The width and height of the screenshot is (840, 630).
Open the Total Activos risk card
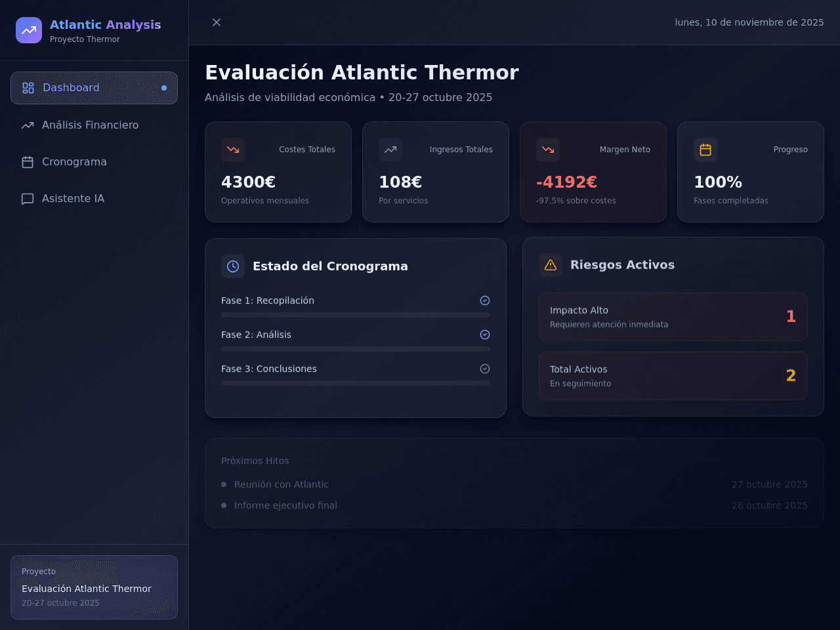click(x=673, y=376)
